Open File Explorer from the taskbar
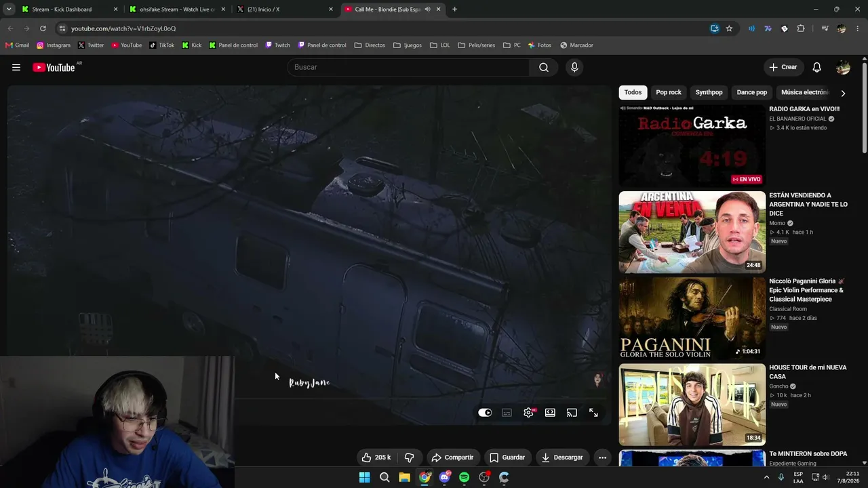Image resolution: width=868 pixels, height=488 pixels. point(404,477)
